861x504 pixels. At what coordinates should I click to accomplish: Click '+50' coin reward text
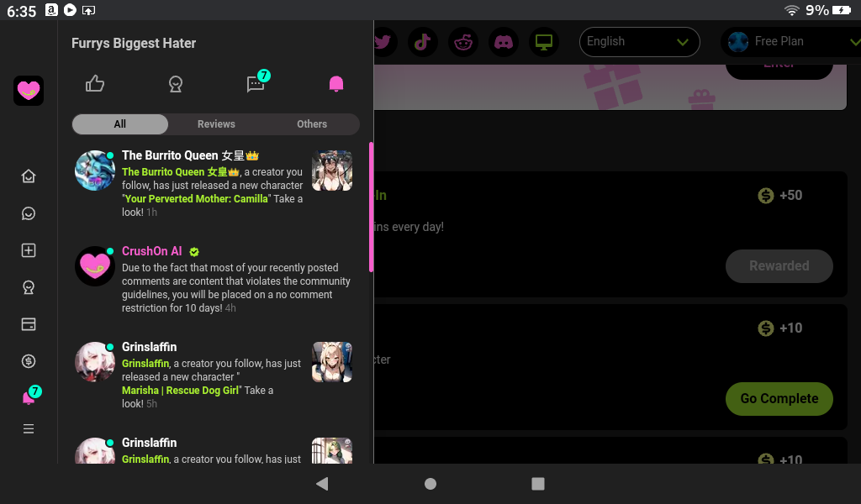(790, 195)
